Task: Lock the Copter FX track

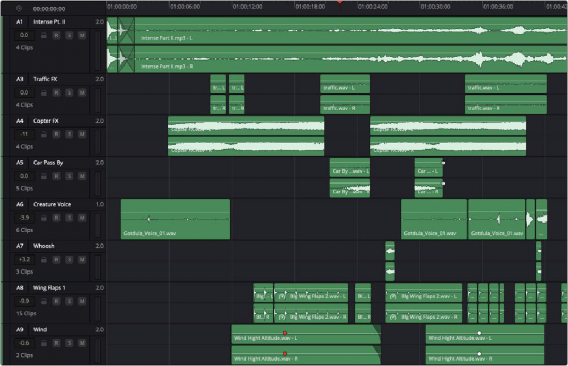Action: tap(43, 134)
